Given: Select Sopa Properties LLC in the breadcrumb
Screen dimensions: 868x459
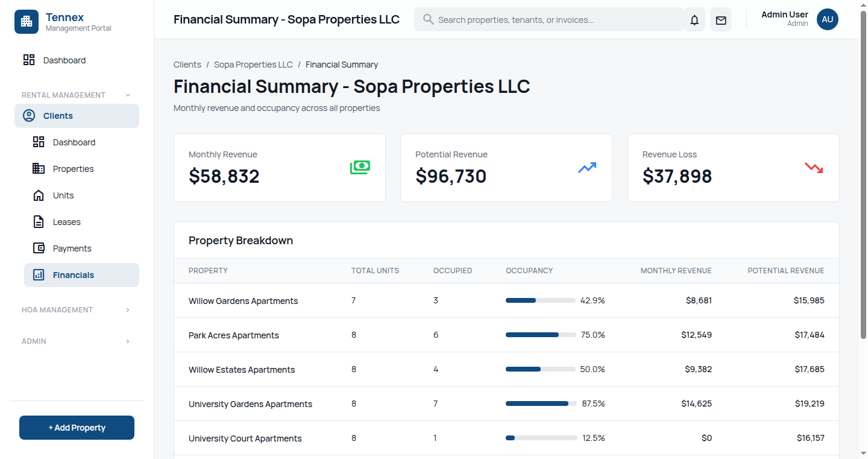Looking at the screenshot, I should (x=253, y=64).
